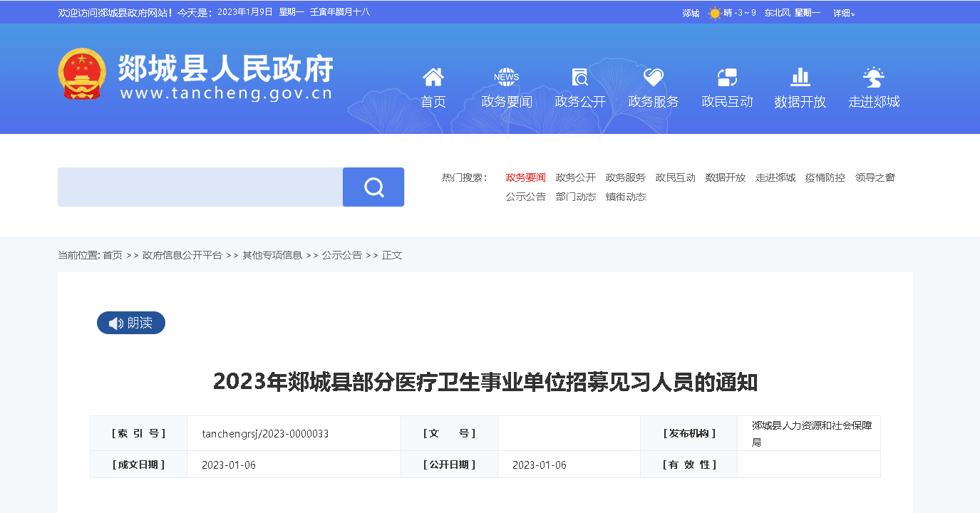Open the 走进郯城 landscape icon
The image size is (980, 513).
pos(873,77)
